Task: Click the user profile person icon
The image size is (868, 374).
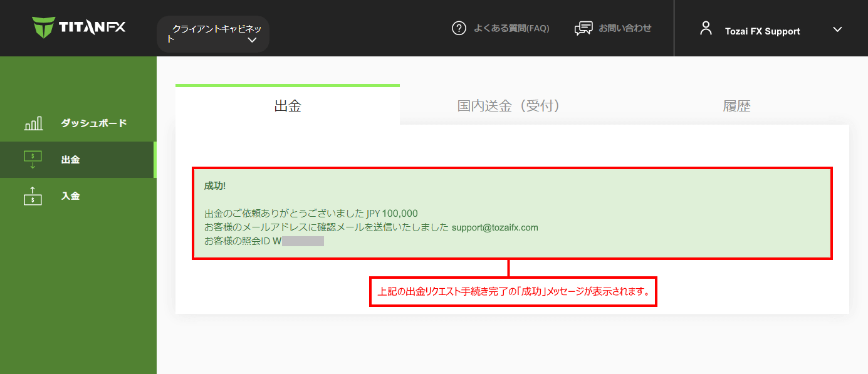Action: 706,28
